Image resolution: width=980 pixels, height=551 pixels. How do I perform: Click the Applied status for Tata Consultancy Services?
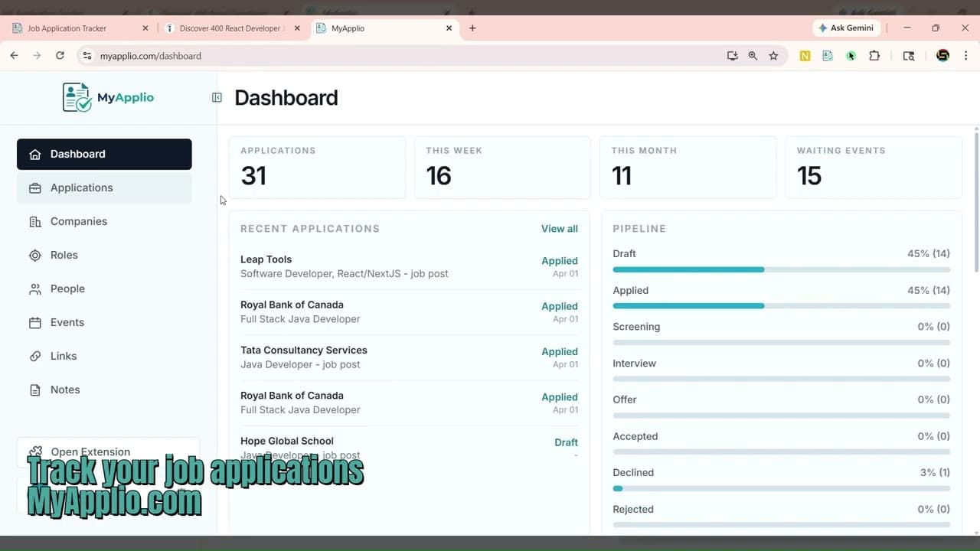560,352
